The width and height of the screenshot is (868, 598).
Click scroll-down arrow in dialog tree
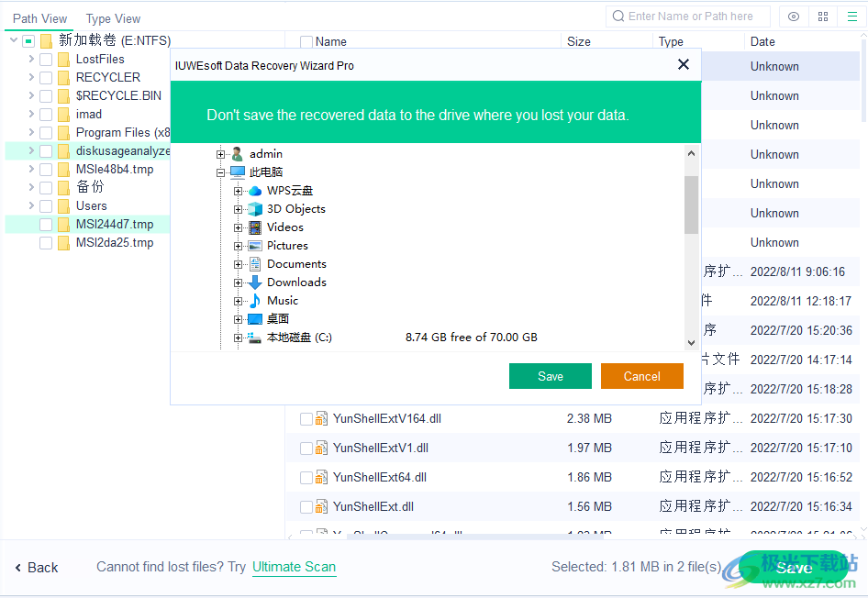point(691,342)
